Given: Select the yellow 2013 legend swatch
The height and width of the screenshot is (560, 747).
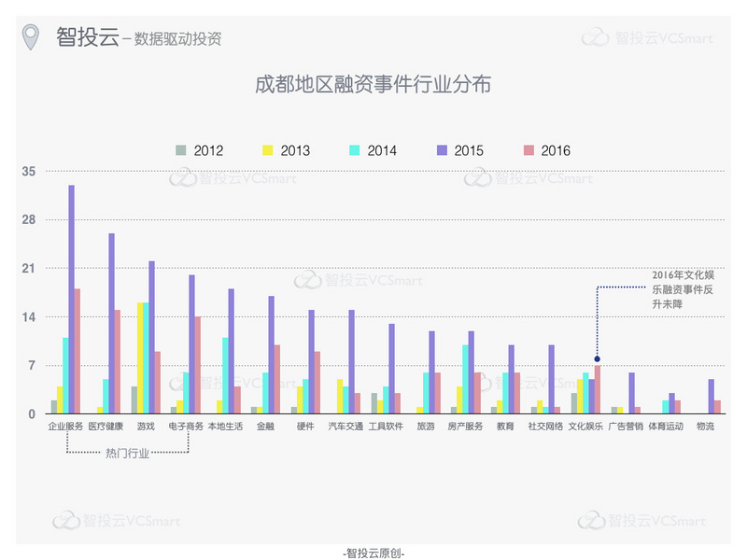Looking at the screenshot, I should coord(267,150).
